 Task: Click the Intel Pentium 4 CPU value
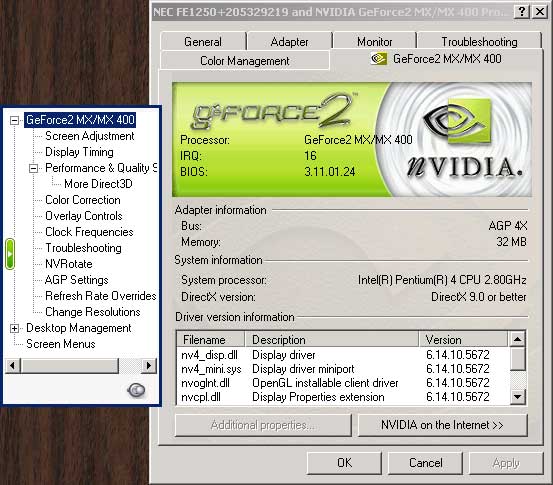(442, 280)
